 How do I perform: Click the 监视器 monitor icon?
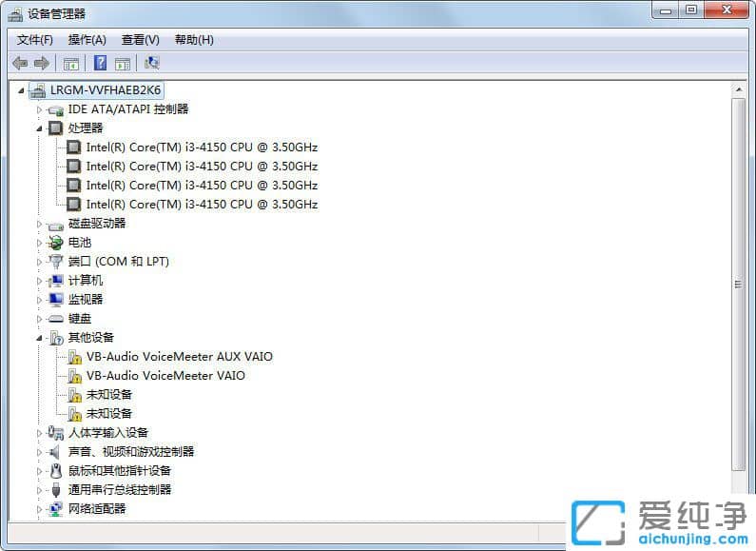pos(56,300)
